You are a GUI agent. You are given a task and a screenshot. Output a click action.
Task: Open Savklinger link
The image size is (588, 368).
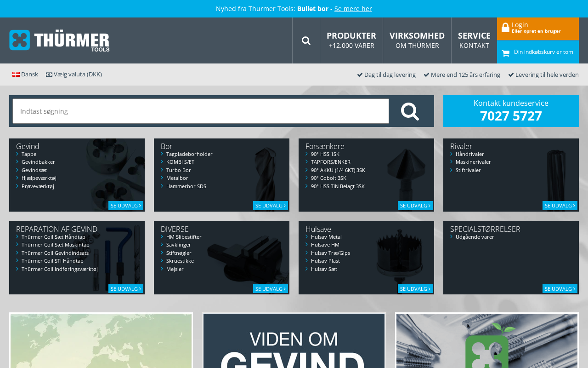179,245
